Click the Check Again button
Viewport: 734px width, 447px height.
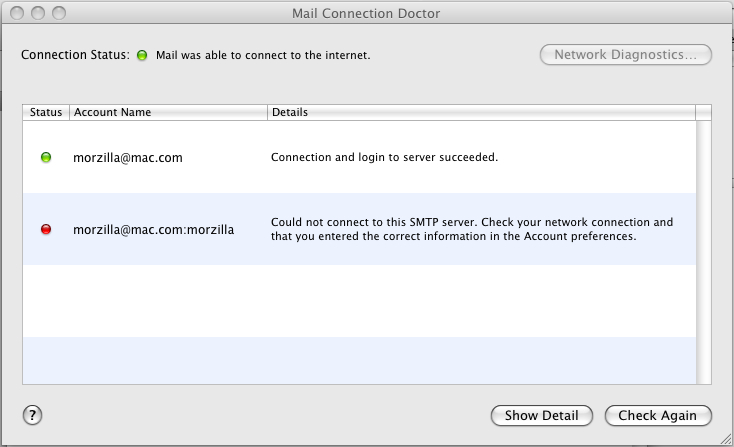pyautogui.click(x=658, y=416)
